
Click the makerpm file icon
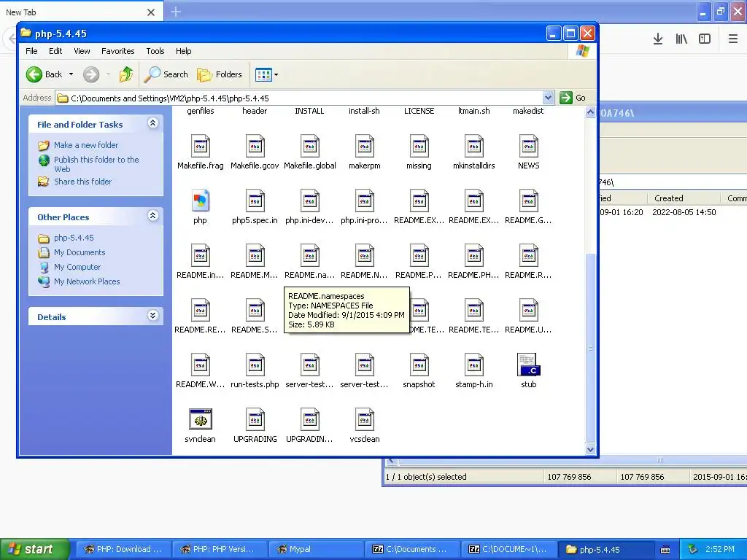point(365,146)
